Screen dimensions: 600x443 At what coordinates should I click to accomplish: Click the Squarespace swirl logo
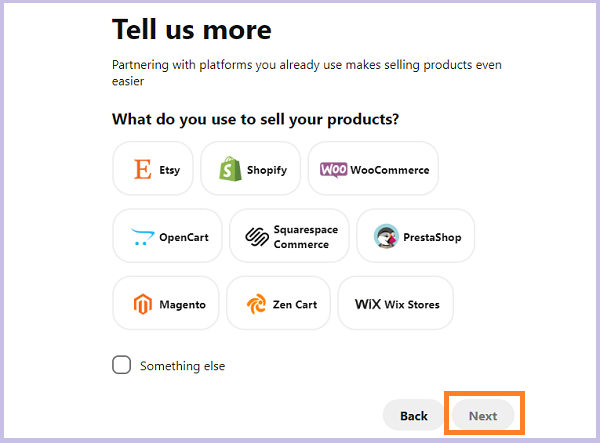(257, 237)
